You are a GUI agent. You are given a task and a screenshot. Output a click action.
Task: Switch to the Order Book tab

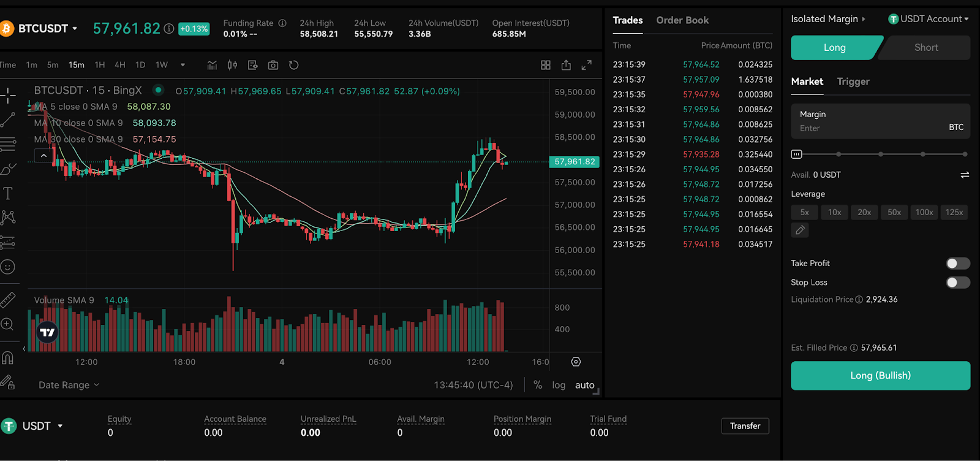682,20
